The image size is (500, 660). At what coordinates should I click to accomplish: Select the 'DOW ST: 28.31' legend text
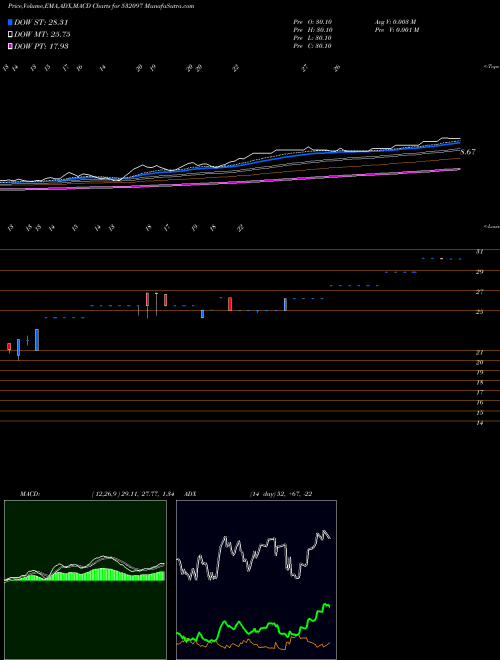point(41,22)
